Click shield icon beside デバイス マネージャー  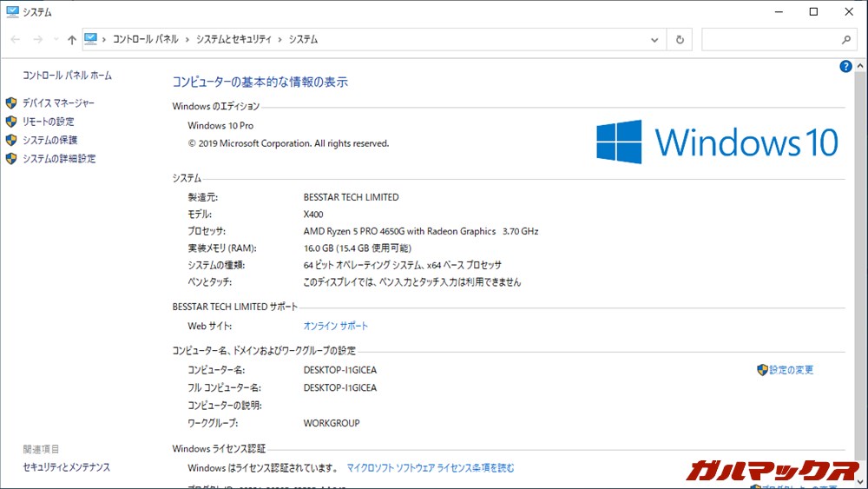pos(11,103)
